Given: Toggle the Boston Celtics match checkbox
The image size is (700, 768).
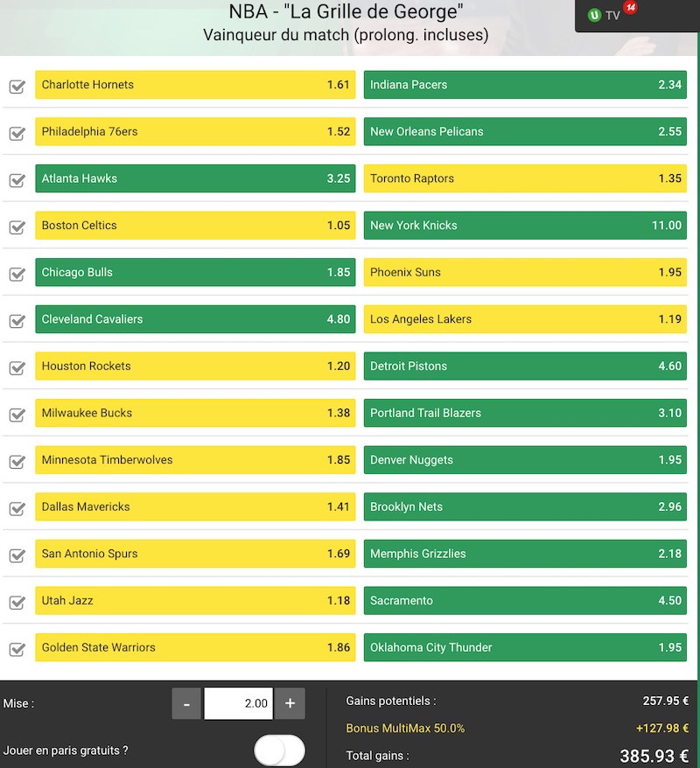Looking at the screenshot, I should (17, 227).
